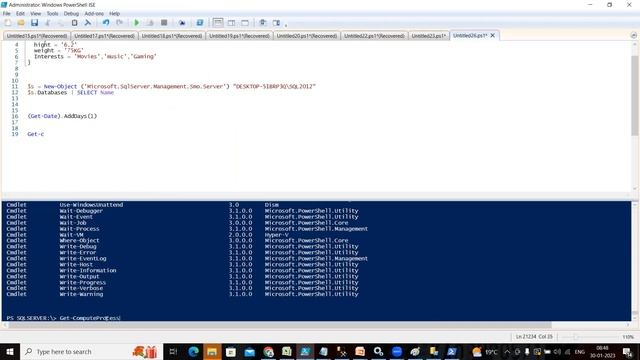Image resolution: width=640 pixels, height=360 pixels.
Task: Open the File menu
Action: pyautogui.click(x=7, y=13)
